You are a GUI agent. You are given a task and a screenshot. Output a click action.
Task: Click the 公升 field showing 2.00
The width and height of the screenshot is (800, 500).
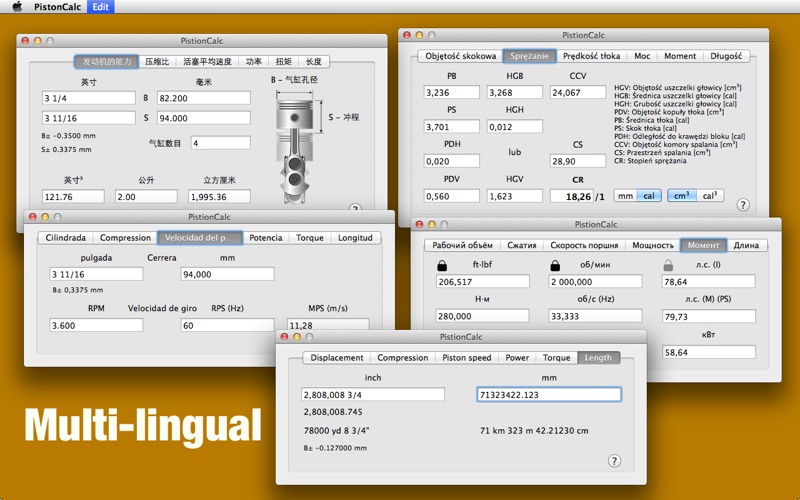146,196
